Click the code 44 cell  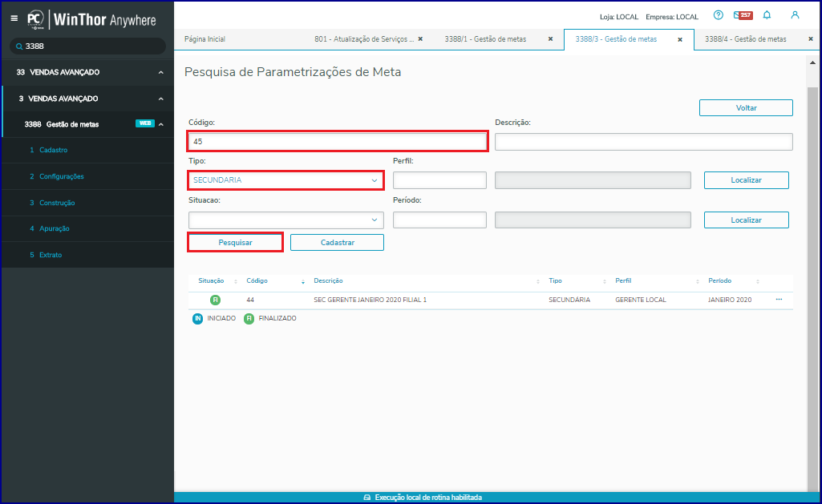point(250,300)
